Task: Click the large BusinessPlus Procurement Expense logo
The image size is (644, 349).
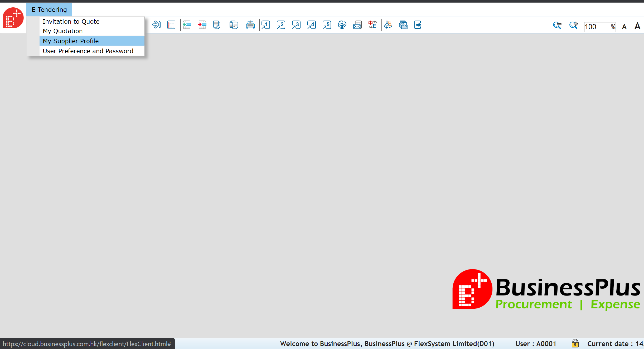Action: [x=546, y=289]
